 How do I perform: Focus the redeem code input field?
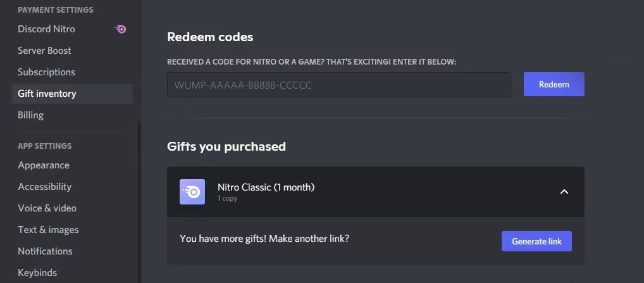tap(338, 85)
